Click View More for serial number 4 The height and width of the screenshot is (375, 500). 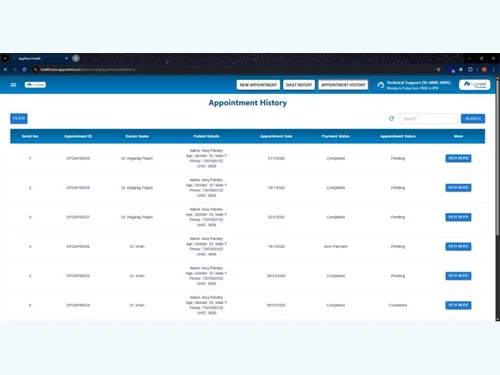click(458, 246)
